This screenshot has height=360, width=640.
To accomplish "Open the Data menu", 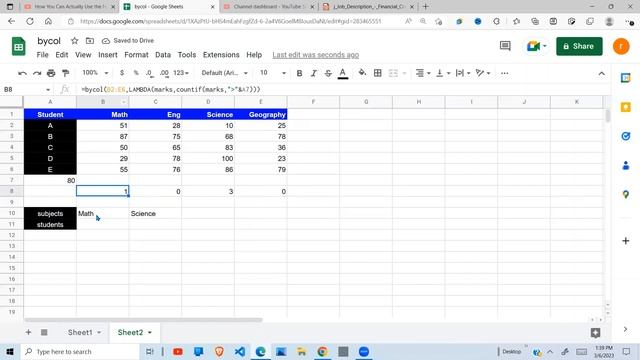I will click(163, 55).
